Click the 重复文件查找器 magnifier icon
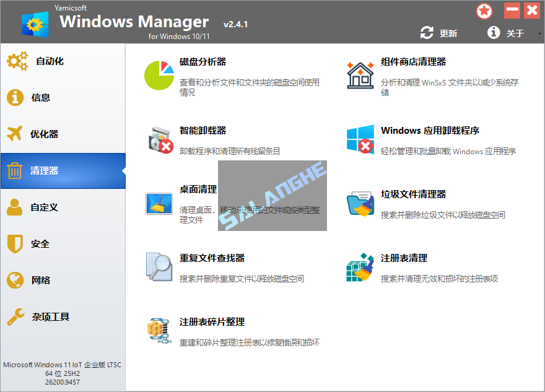The width and height of the screenshot is (545, 392). click(x=159, y=267)
